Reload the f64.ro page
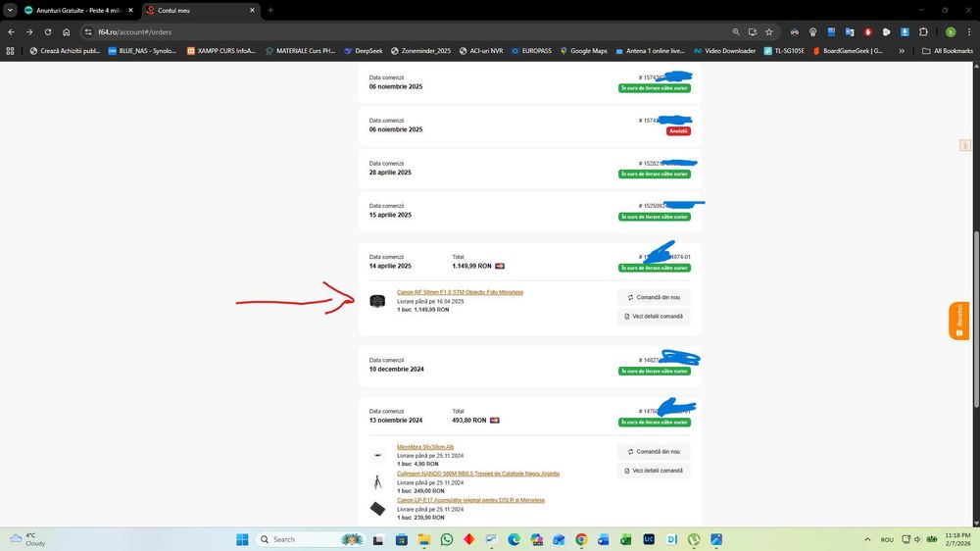Screen dimensions: 980x551 [x=47, y=32]
